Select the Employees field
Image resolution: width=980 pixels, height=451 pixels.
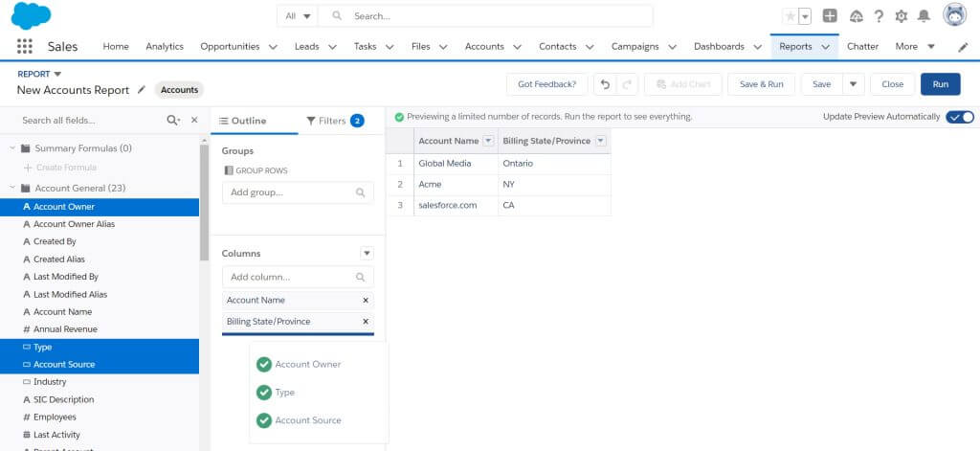coord(100,417)
